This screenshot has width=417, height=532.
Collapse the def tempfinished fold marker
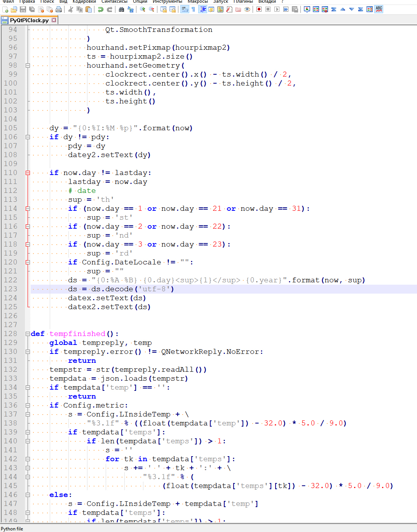[28, 334]
